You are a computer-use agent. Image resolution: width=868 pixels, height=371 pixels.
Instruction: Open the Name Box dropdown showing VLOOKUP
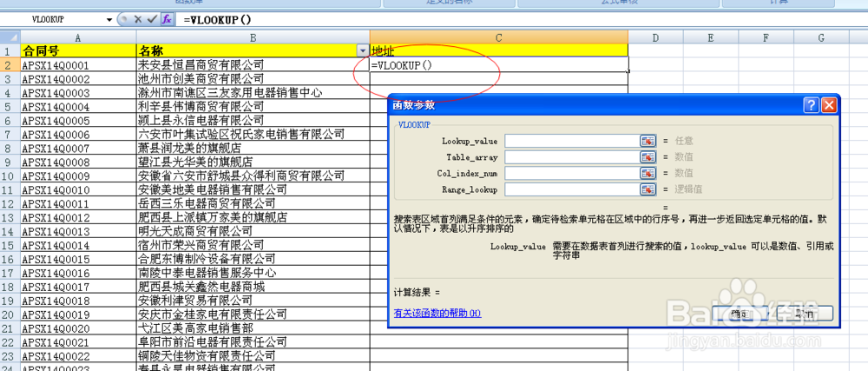tap(109, 19)
